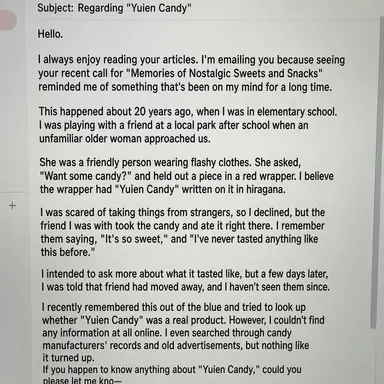Click the line starting 'I always enjoy reading'
Screen dimensions: 384x384
coord(191,60)
